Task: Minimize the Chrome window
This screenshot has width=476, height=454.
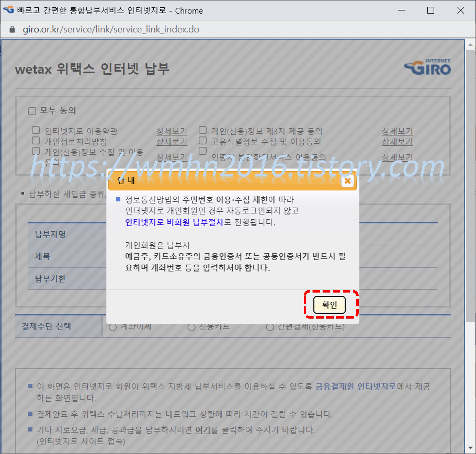Action: tap(401, 10)
